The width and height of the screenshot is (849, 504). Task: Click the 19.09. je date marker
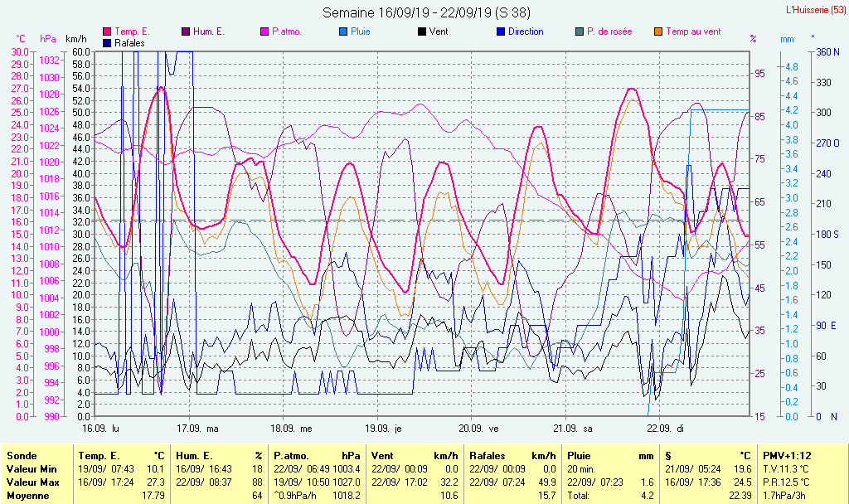coord(383,429)
